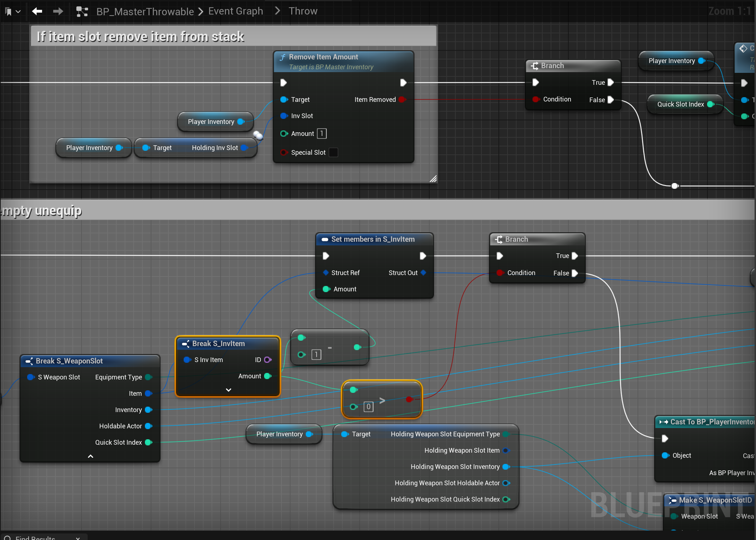
Task: Click the forward navigation arrow
Action: 58,11
